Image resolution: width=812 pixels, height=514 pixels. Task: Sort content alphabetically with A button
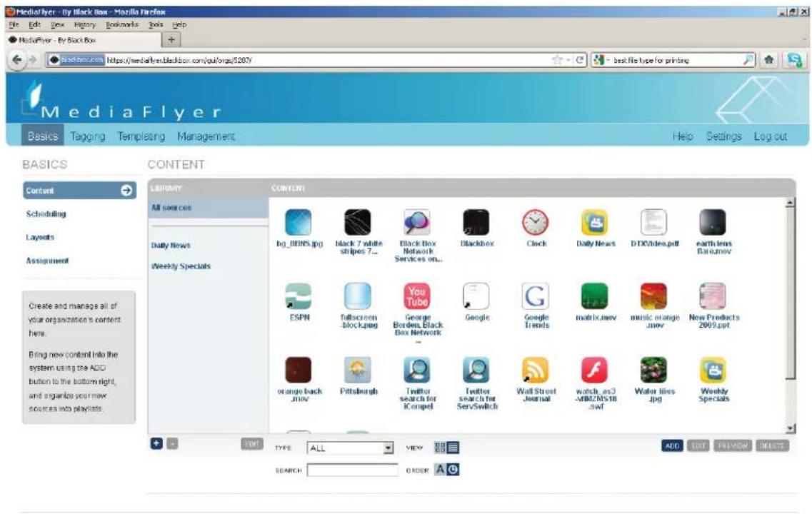click(440, 470)
